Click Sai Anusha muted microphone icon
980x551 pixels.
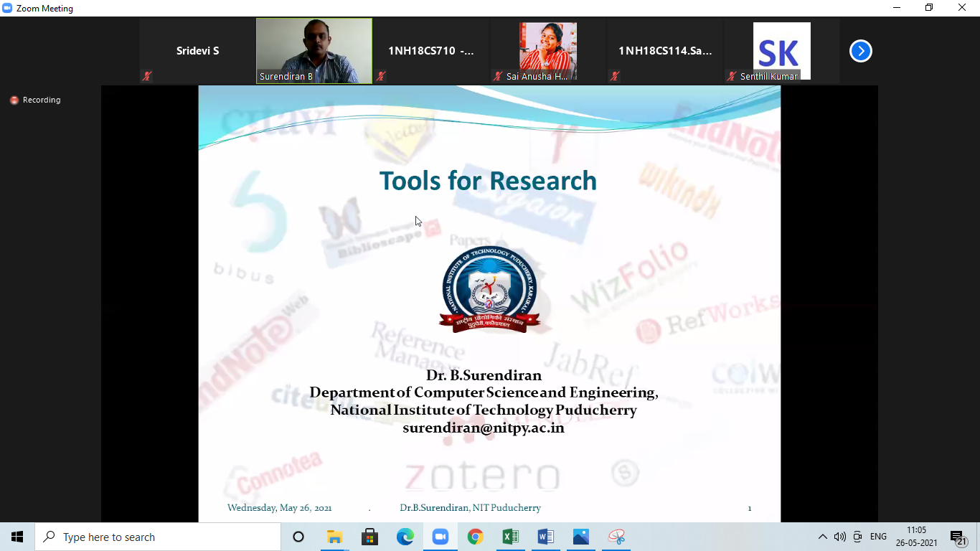click(498, 76)
